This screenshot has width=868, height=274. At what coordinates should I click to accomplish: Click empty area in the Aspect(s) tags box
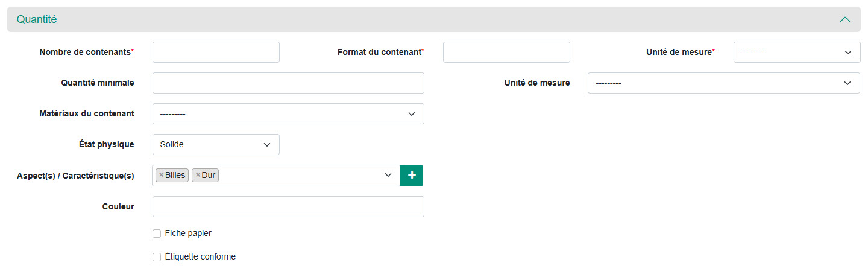tap(301, 175)
